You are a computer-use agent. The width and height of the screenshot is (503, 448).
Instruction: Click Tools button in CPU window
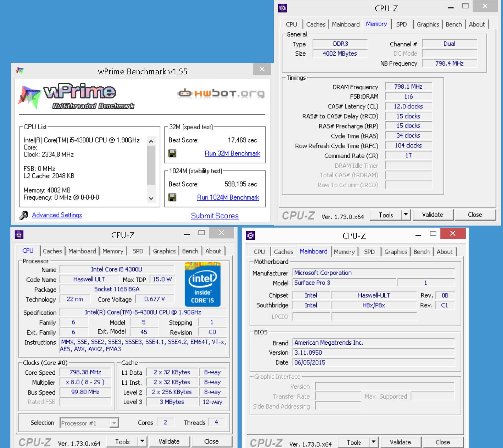tap(122, 441)
